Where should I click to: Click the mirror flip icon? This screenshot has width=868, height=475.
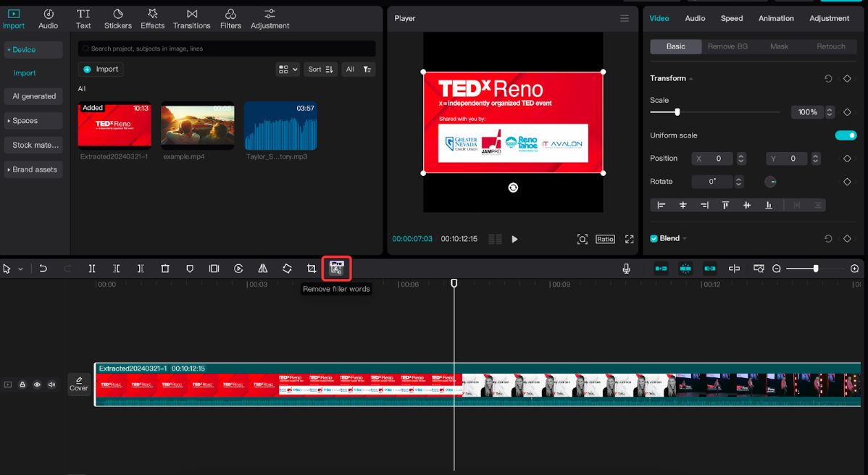point(263,269)
